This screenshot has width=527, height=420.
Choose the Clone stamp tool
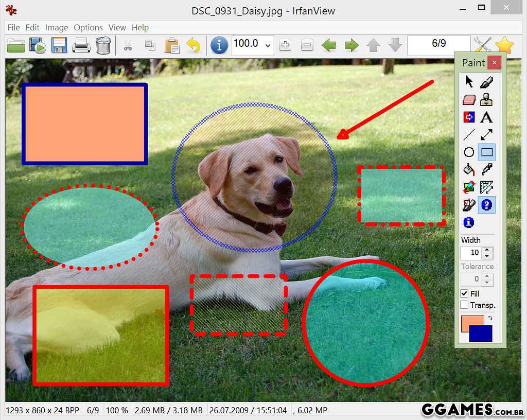click(x=486, y=99)
